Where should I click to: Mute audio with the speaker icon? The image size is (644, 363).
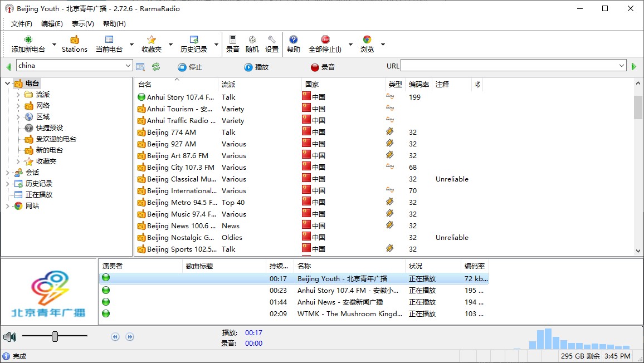point(10,336)
